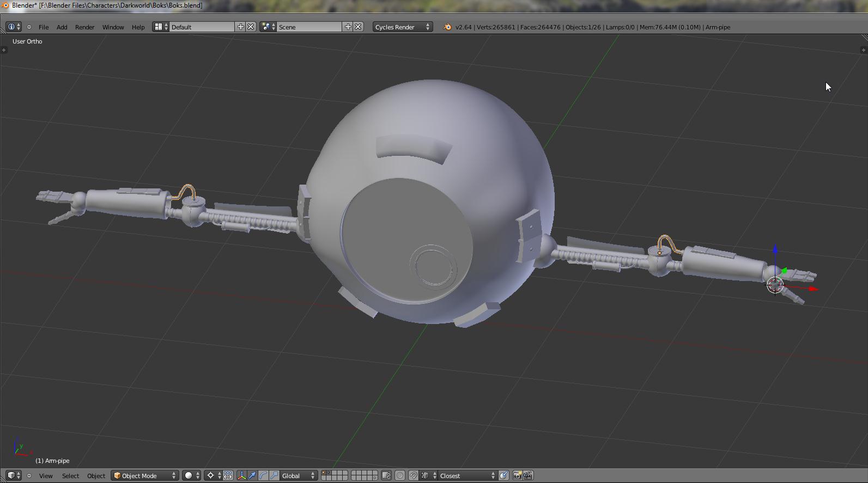The height and width of the screenshot is (483, 868).
Task: Toggle lock layers to scene button
Action: tap(386, 475)
